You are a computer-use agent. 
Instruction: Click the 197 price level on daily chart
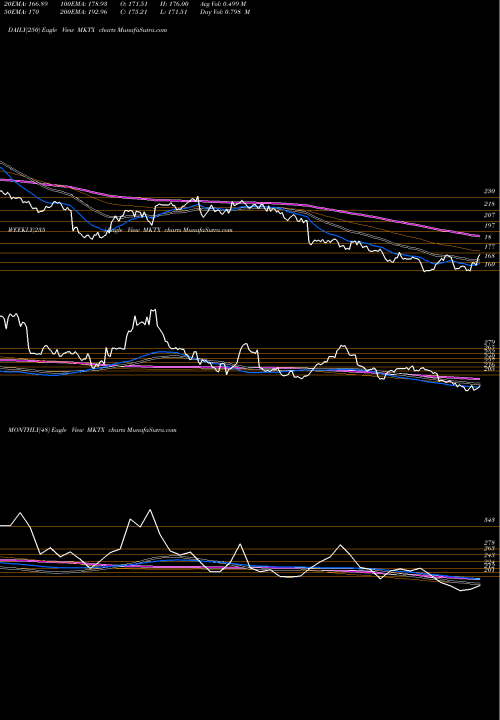489,226
